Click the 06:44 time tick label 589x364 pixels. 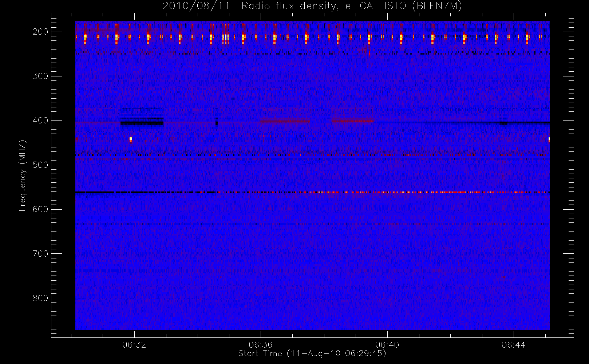click(514, 345)
